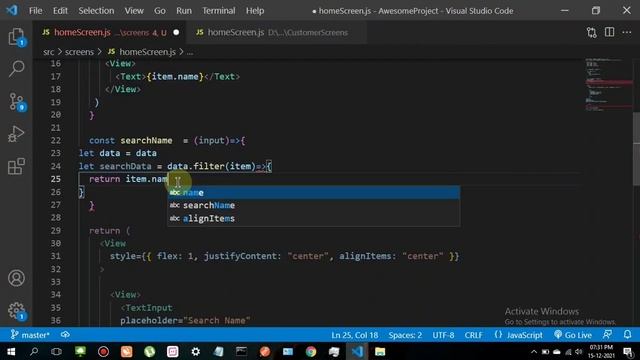Open the Manage gear icon

tap(16, 311)
